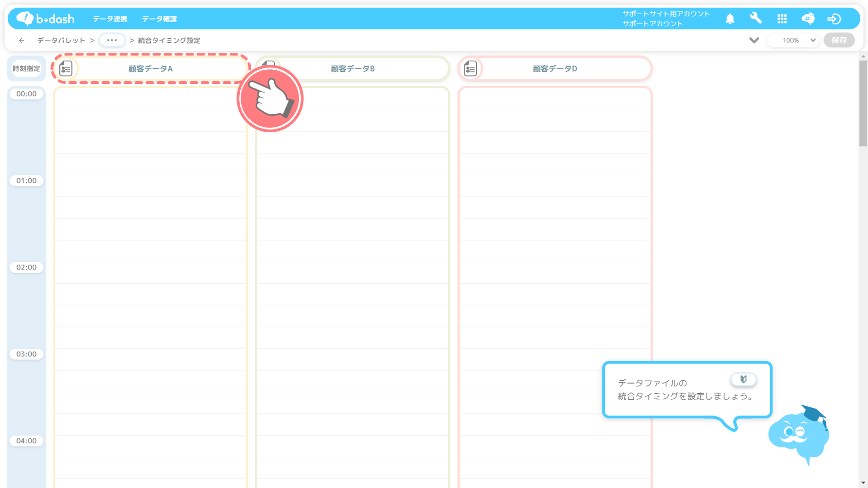Select the 顧客データB header
This screenshot has height=488, width=868.
[x=352, y=68]
